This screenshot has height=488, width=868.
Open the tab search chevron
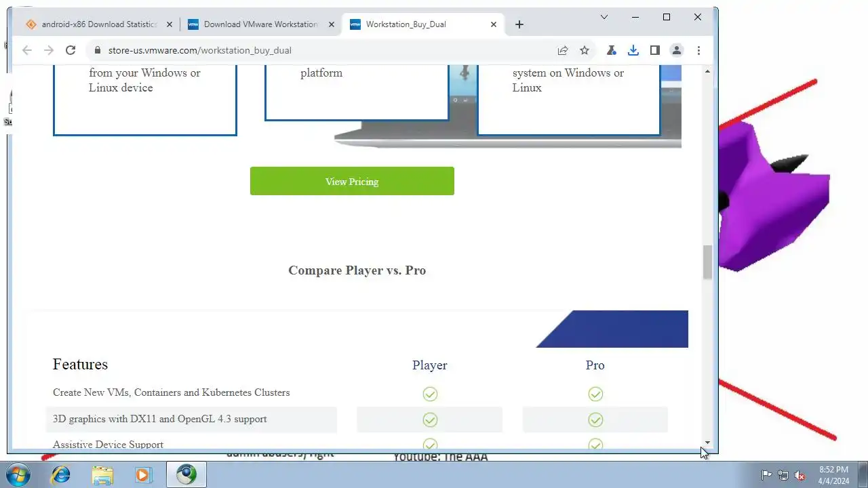pyautogui.click(x=604, y=17)
